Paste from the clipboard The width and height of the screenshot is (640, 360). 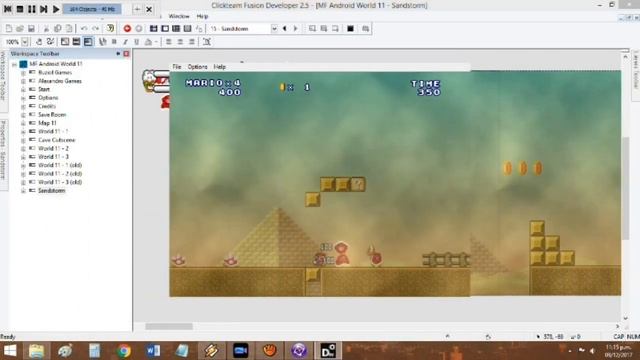(x=69, y=29)
